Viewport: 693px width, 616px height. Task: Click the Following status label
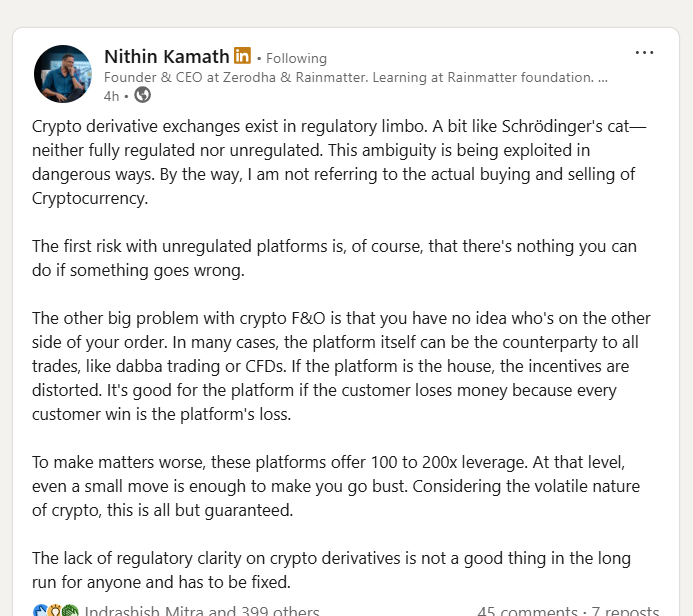296,58
